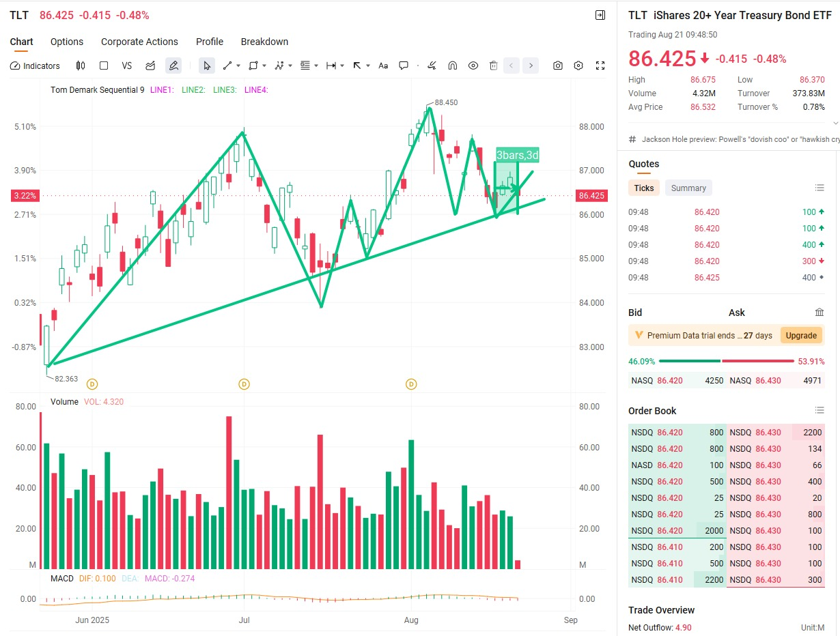
Task: Select the Fibonacci levels tool
Action: [x=305, y=66]
